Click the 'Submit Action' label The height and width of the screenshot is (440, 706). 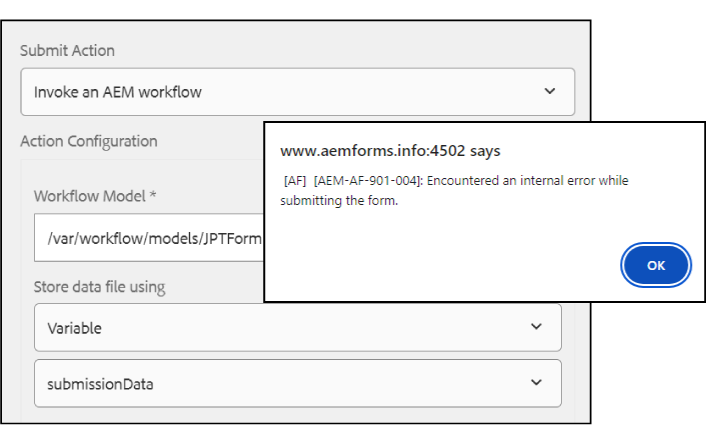[x=67, y=50]
